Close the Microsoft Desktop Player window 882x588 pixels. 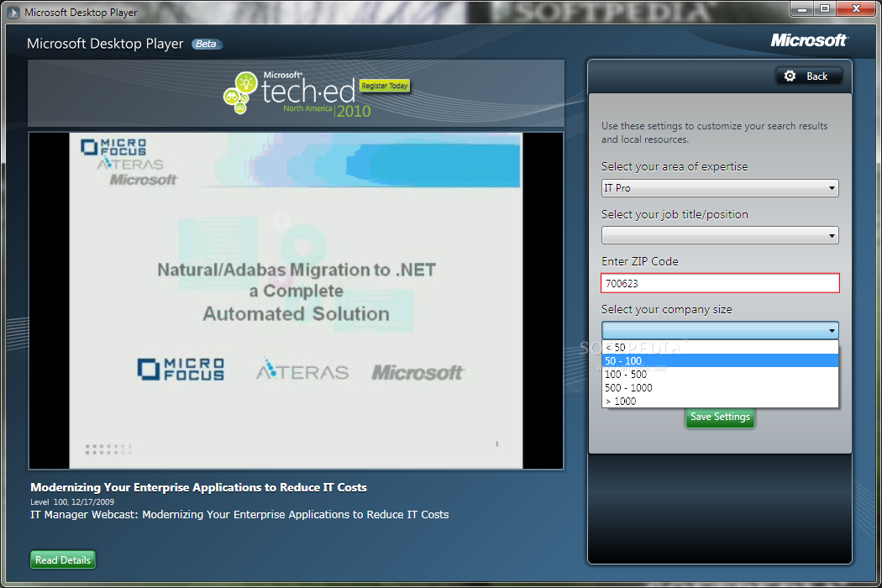click(x=856, y=9)
